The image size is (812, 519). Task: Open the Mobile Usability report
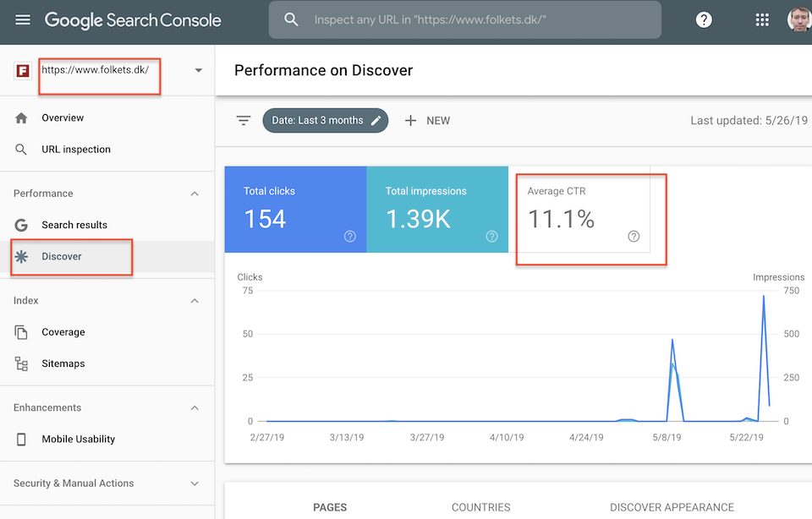tap(107, 440)
